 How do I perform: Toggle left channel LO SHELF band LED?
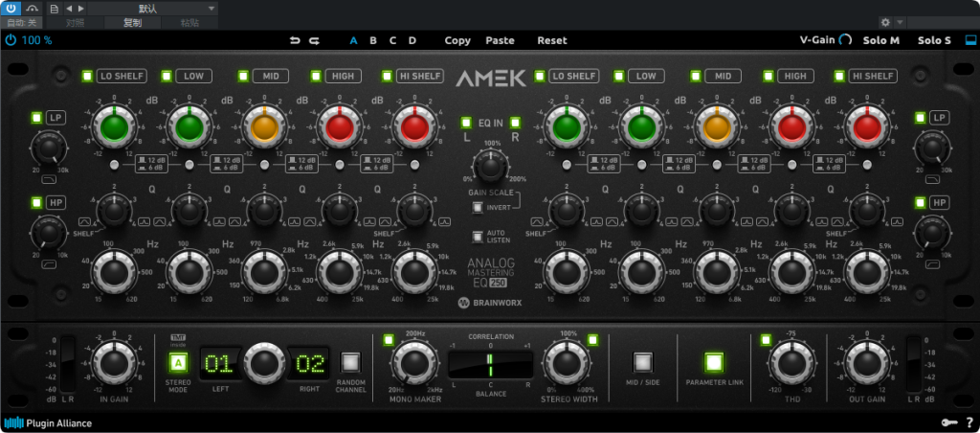point(87,77)
